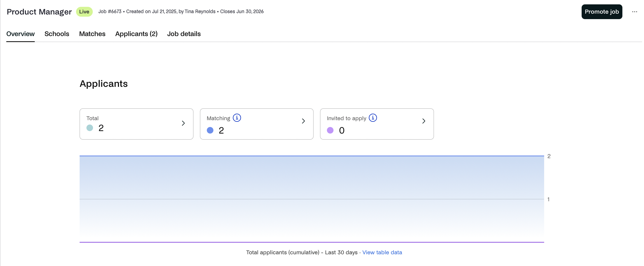Click the Invited to apply info icon
The height and width of the screenshot is (266, 644).
coord(373,118)
